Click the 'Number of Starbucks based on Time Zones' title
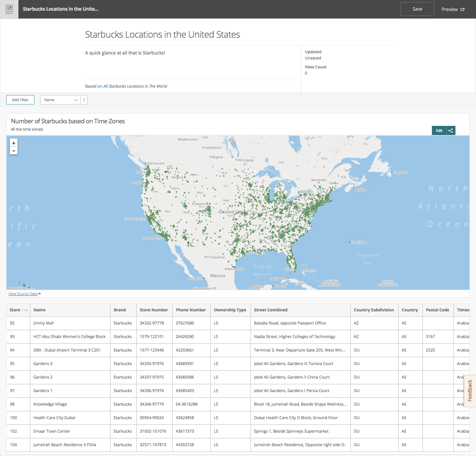The image size is (476, 456). click(x=68, y=121)
